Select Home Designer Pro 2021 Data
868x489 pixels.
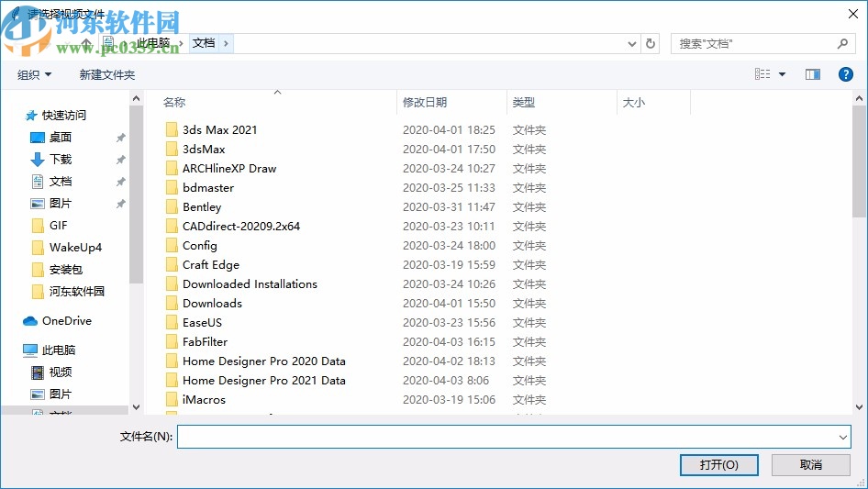click(x=264, y=381)
